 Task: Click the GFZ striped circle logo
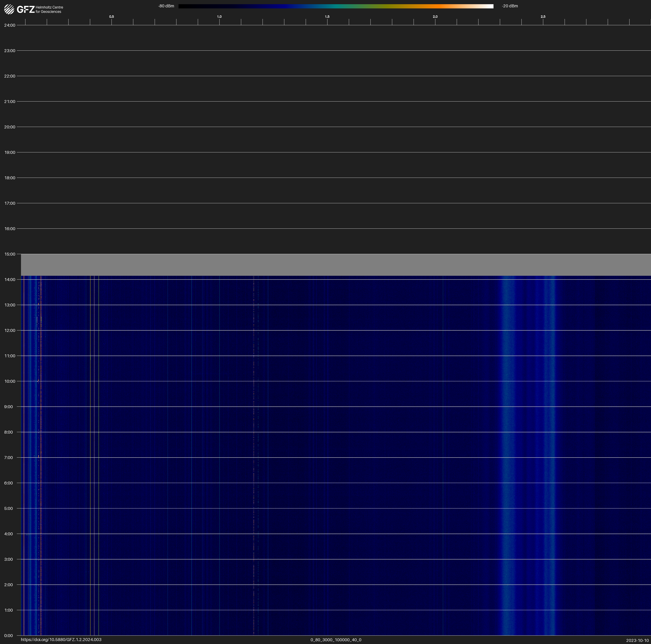(9, 9)
